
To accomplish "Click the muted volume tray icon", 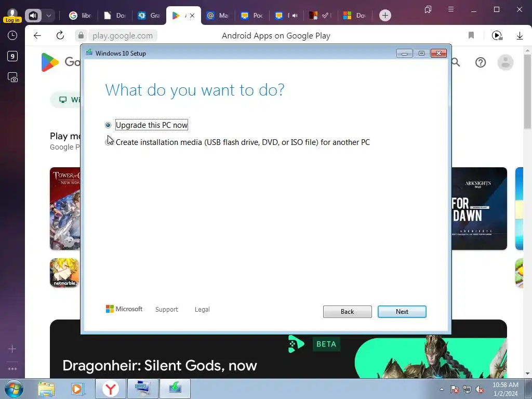I will pos(480,389).
